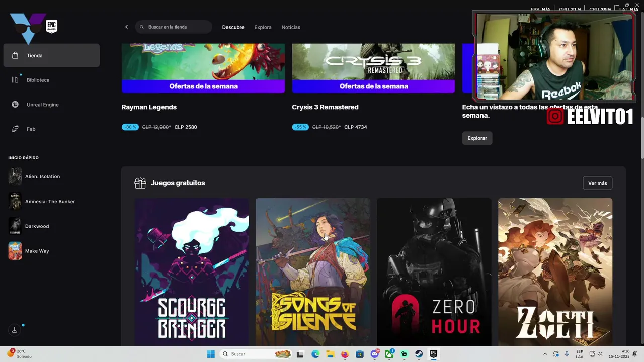
Task: Switch to the Explora tab
Action: coord(263,27)
